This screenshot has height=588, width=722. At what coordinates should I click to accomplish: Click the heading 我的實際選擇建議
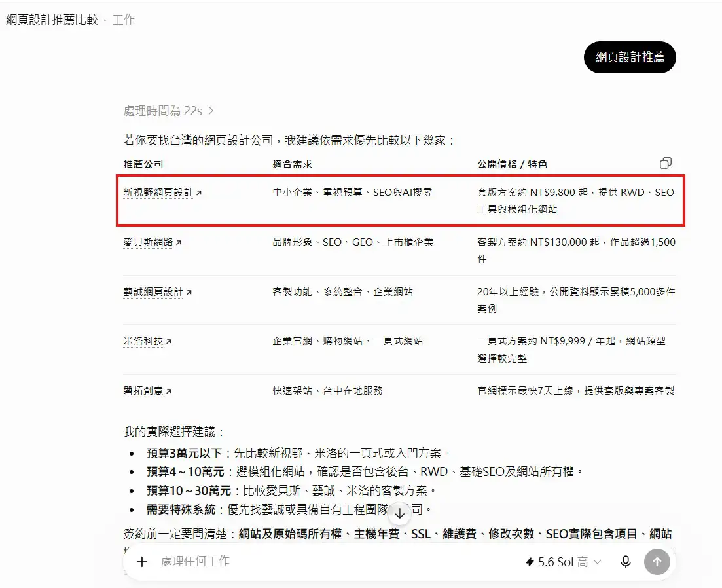174,432
